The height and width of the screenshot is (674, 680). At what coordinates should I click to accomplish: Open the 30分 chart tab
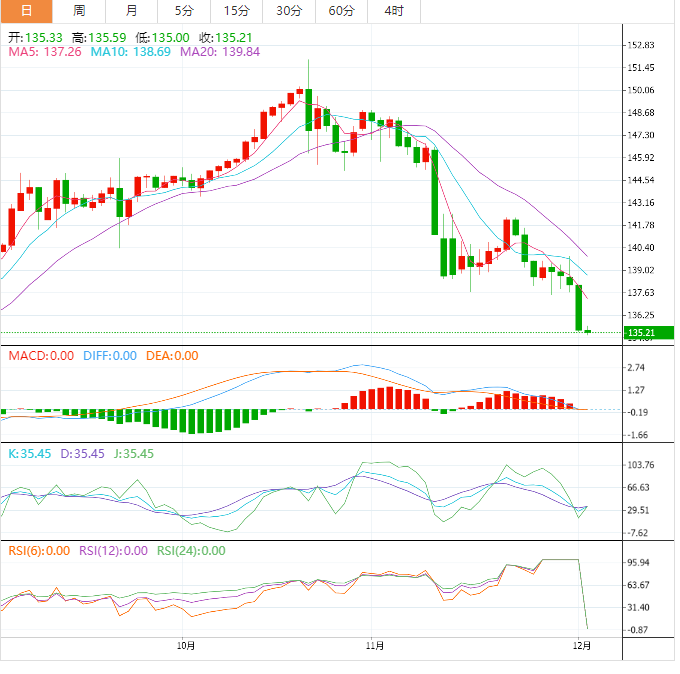point(289,11)
